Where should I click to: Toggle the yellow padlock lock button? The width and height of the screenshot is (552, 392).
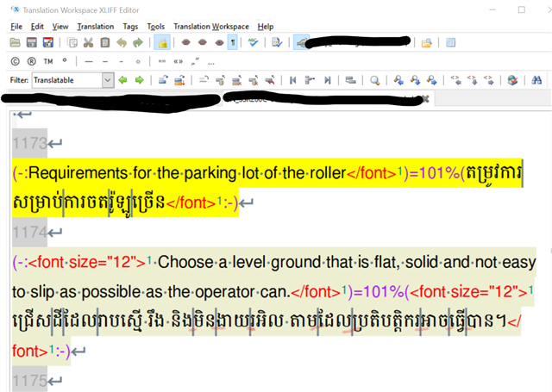(x=162, y=42)
